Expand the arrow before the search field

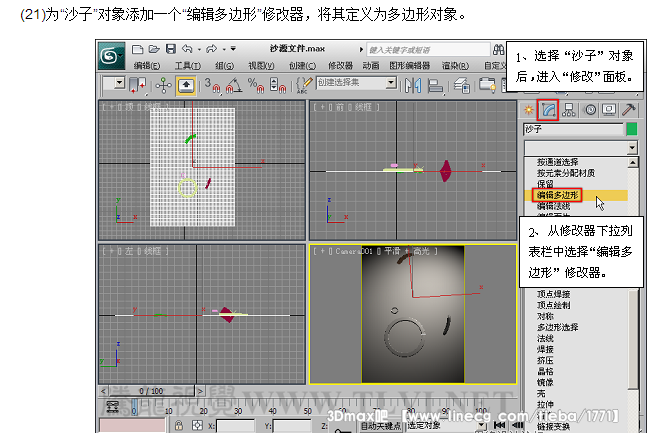coord(361,50)
